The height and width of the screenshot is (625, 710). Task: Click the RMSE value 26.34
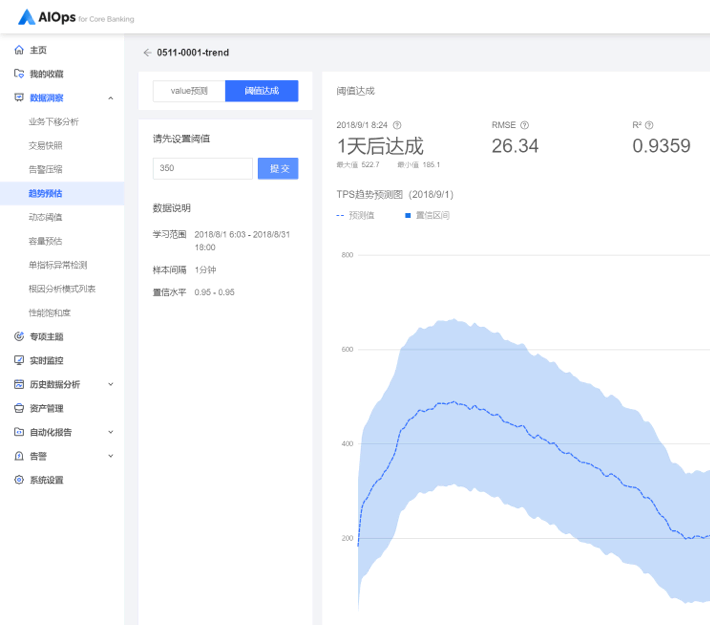tap(515, 146)
